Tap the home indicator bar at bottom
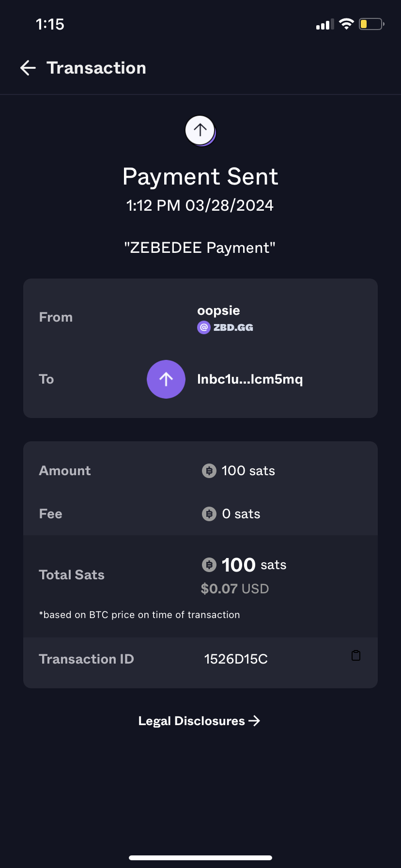Image resolution: width=401 pixels, height=868 pixels. pos(200,858)
